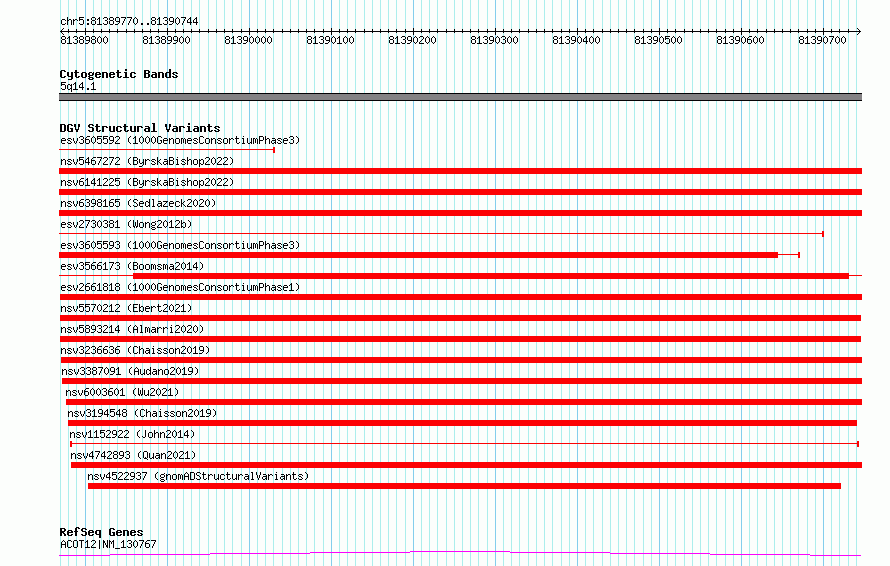
Task: Select variant label nsv6398165 (Sedlazeck2020)
Action: click(138, 203)
